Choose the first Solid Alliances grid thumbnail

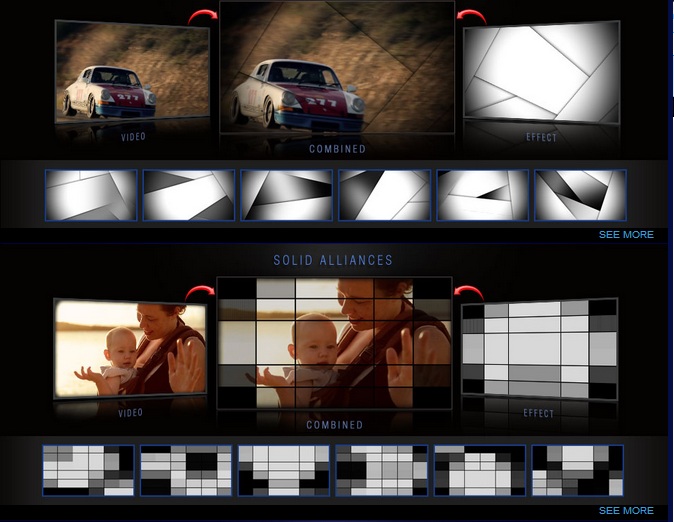pyautogui.click(x=88, y=470)
